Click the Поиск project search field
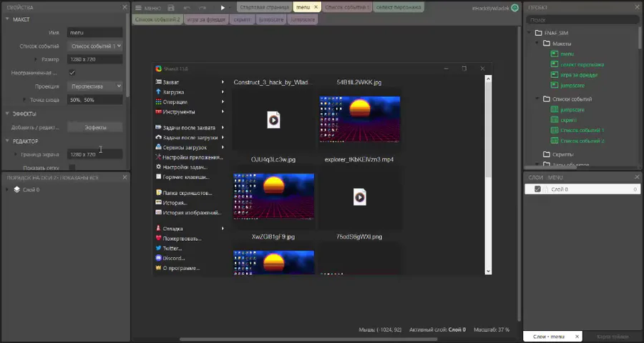The width and height of the screenshot is (644, 343). click(x=582, y=20)
